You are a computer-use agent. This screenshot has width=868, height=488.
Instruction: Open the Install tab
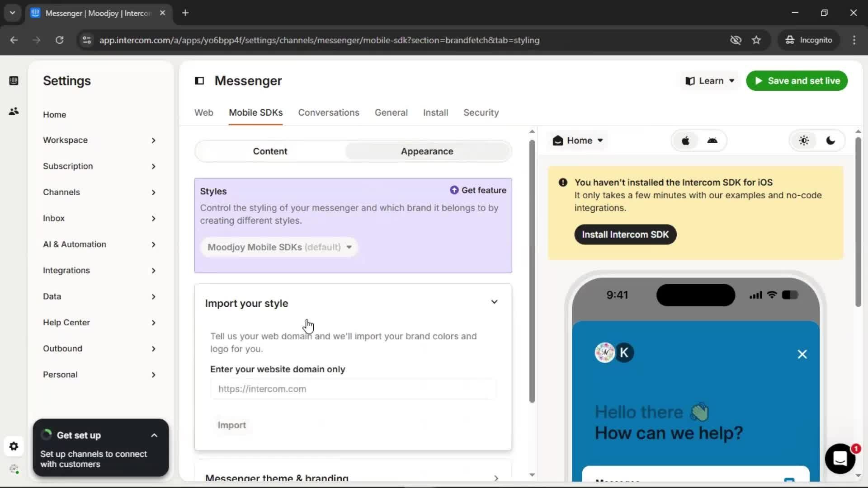click(435, 113)
